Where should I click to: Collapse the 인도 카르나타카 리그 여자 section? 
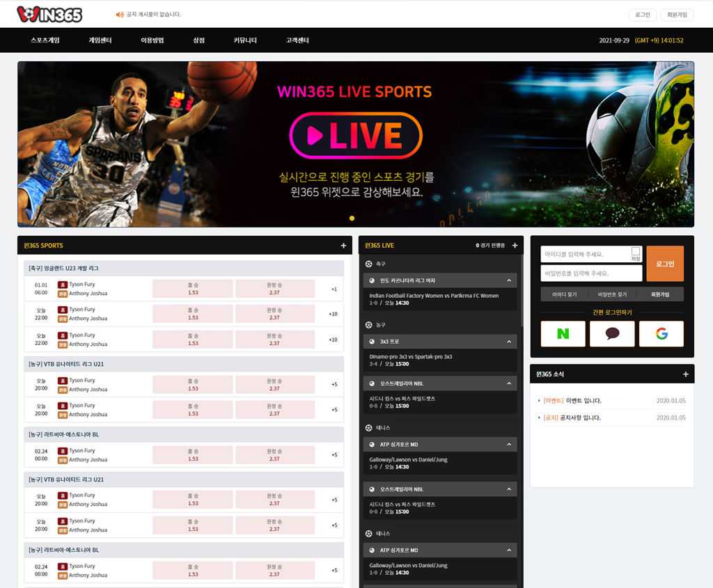click(508, 280)
